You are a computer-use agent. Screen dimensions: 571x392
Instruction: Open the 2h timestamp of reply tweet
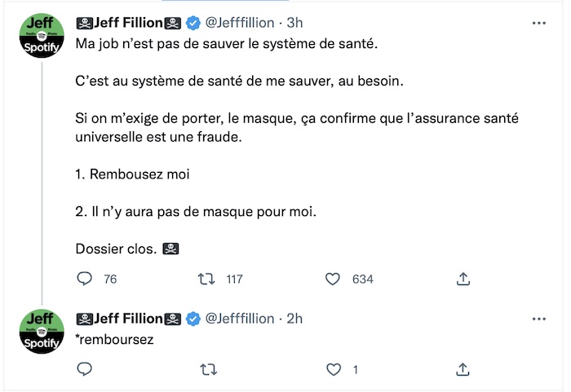pyautogui.click(x=294, y=319)
